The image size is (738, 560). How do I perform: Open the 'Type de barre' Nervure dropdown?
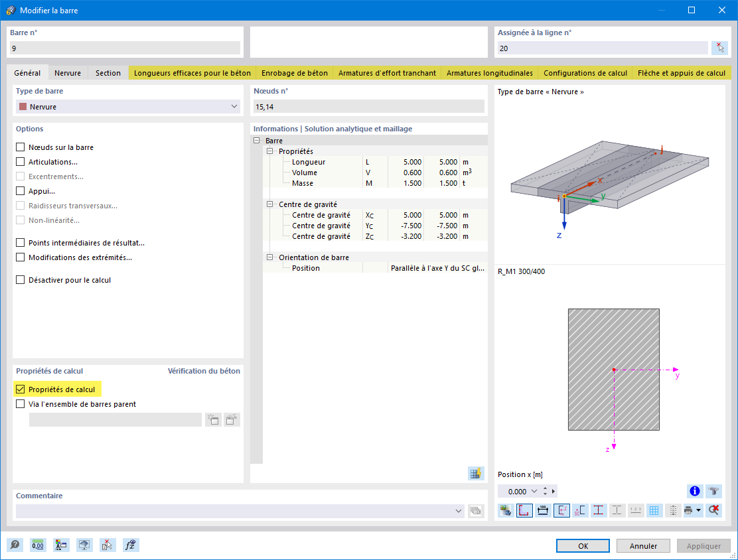(128, 106)
